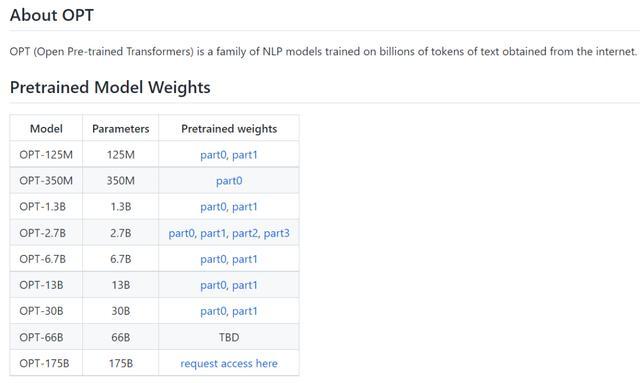This screenshot has height=383, width=640.
Task: Open part1 link in OPT-2.7B row
Action: tap(213, 233)
